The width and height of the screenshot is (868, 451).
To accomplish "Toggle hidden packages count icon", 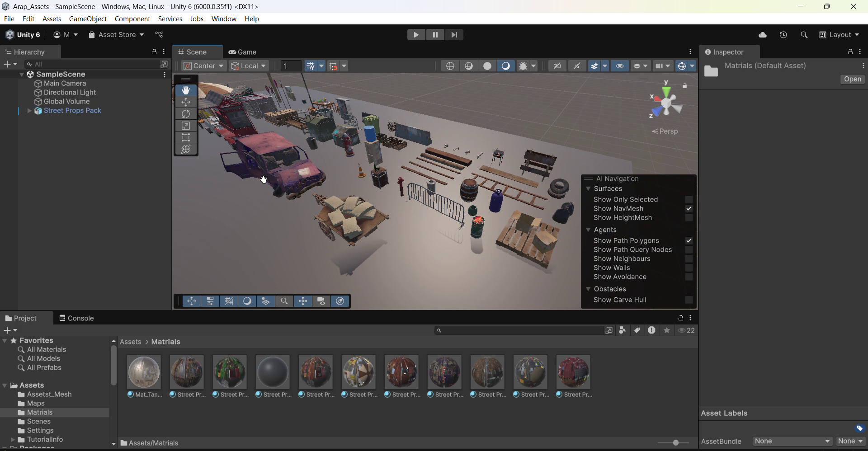I will (x=686, y=330).
